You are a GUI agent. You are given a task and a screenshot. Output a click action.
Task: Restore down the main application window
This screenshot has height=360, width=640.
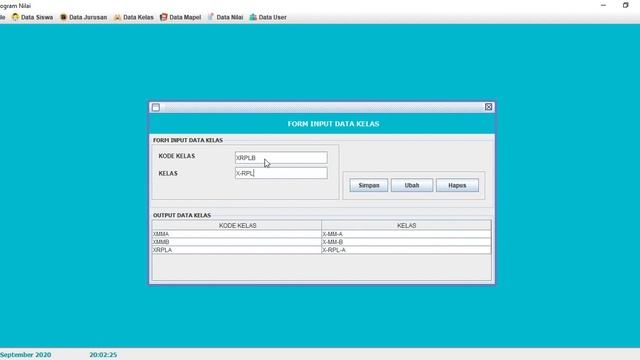click(625, 5)
